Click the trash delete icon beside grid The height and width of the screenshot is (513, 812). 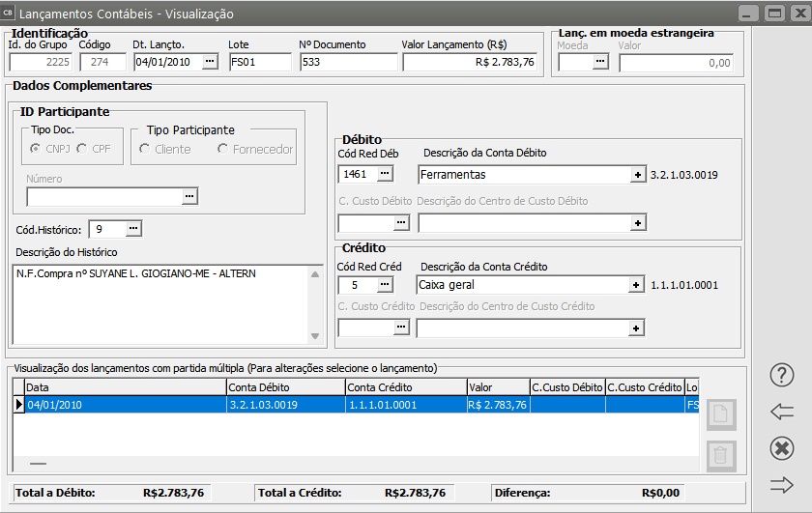click(721, 455)
